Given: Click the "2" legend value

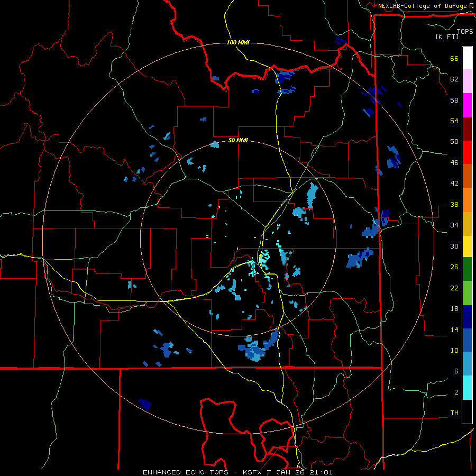Looking at the screenshot, I should point(456,392).
